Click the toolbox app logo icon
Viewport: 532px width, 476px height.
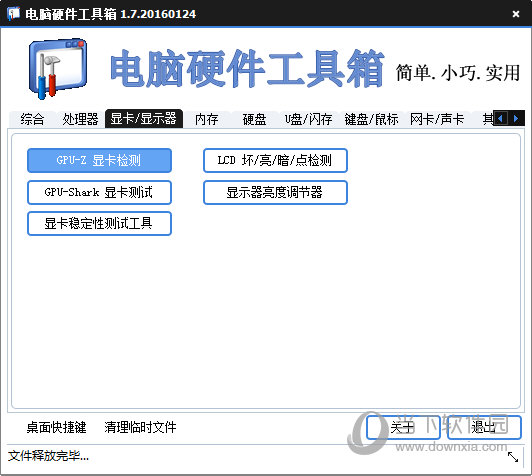(x=58, y=69)
